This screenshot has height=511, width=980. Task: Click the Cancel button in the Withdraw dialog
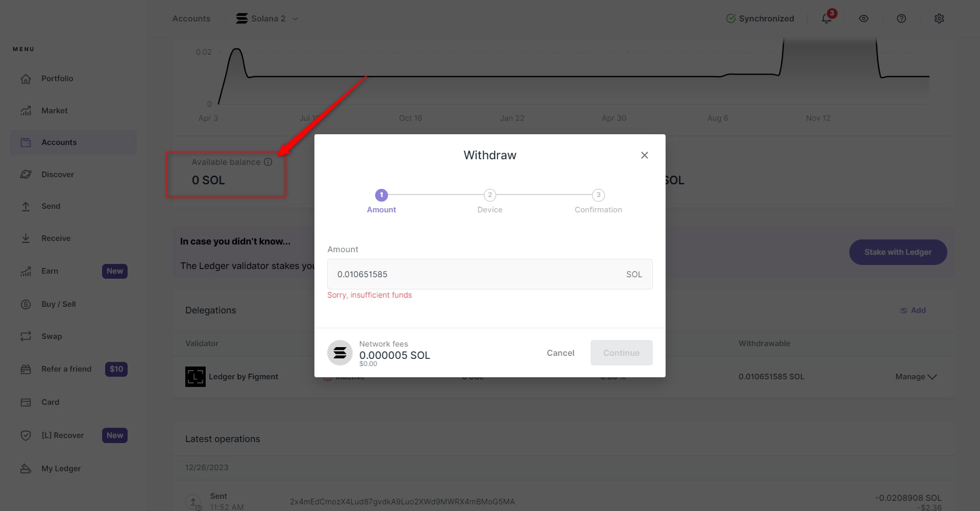pos(560,353)
